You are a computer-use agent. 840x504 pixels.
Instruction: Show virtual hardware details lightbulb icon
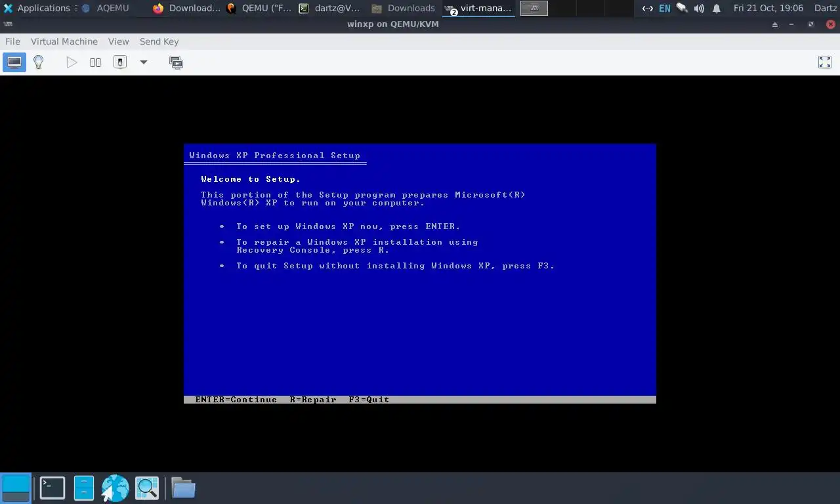coord(38,62)
